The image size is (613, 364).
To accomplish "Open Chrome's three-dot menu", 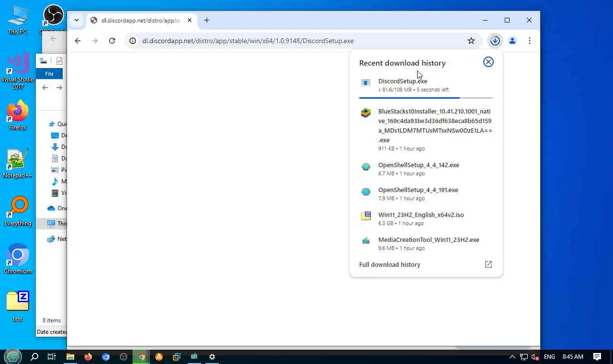I will coord(530,41).
